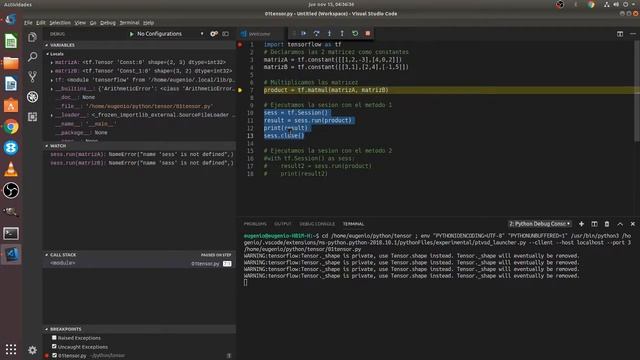Expand the matrizA variable
The width and height of the screenshot is (640, 360).
[x=52, y=62]
